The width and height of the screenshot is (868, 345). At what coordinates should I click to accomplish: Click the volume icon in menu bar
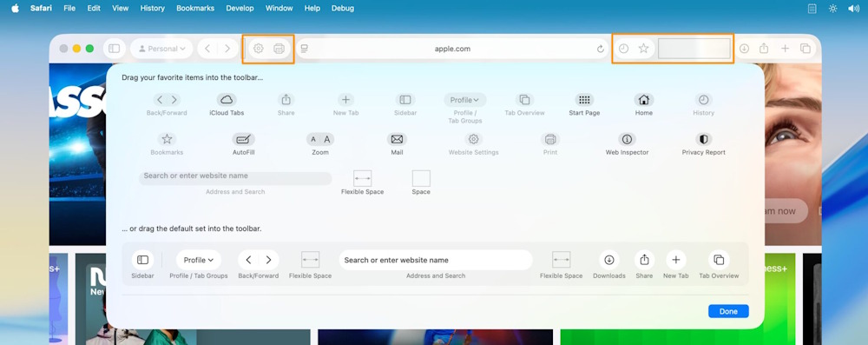(853, 9)
